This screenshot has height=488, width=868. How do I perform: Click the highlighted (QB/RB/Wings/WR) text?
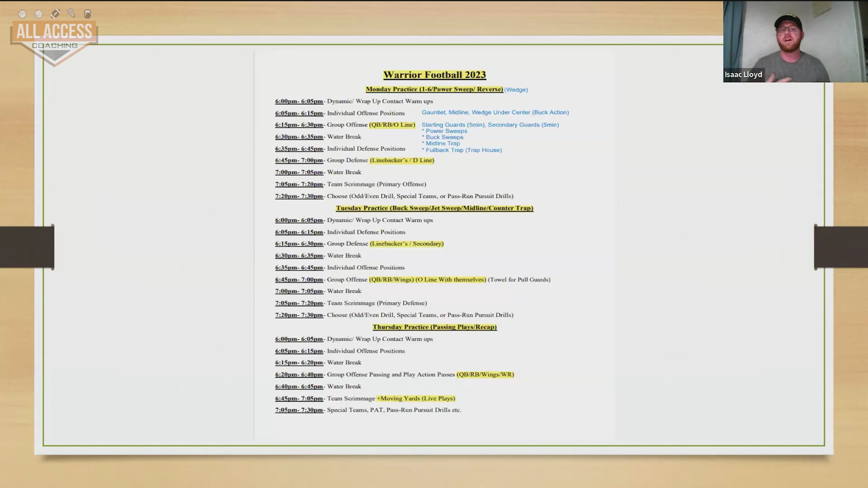[485, 375]
